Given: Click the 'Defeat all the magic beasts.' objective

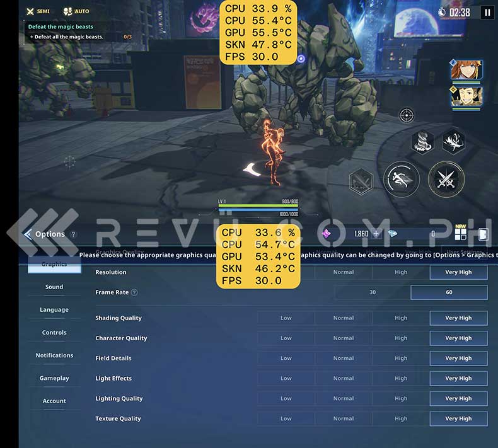Looking at the screenshot, I should click(69, 37).
